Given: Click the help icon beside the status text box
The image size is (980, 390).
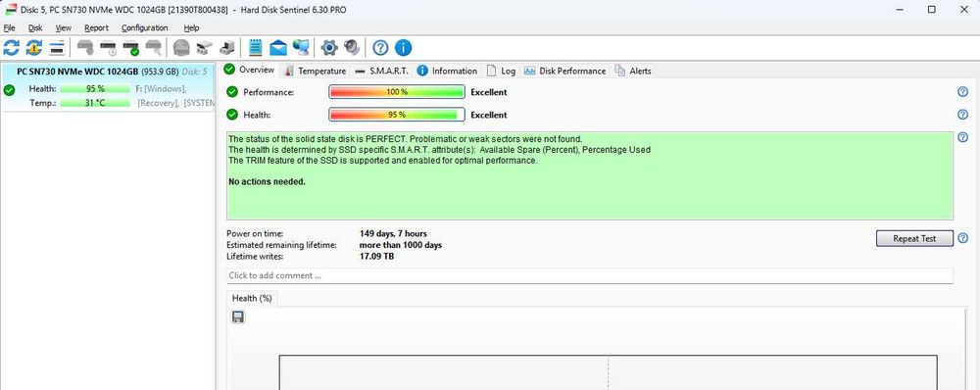Looking at the screenshot, I should tap(962, 137).
